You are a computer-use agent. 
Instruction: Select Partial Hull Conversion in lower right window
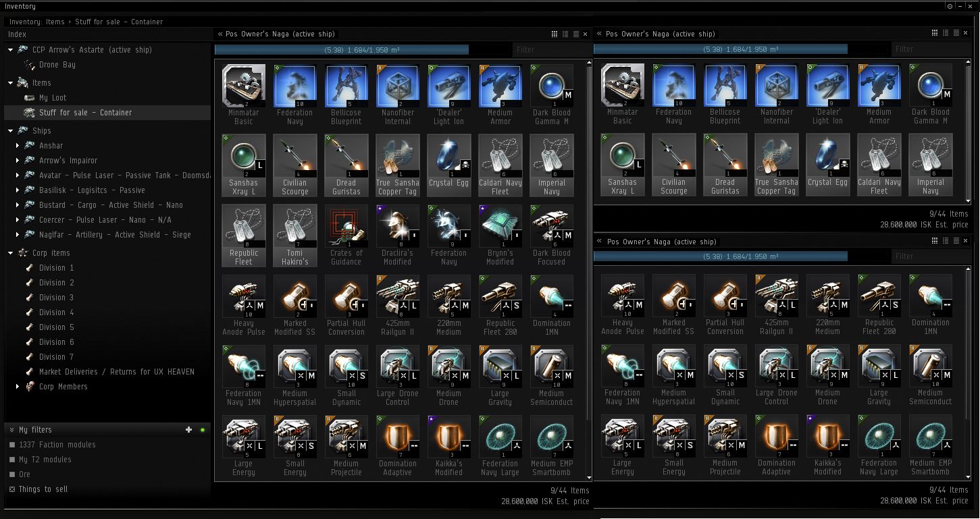pos(725,305)
